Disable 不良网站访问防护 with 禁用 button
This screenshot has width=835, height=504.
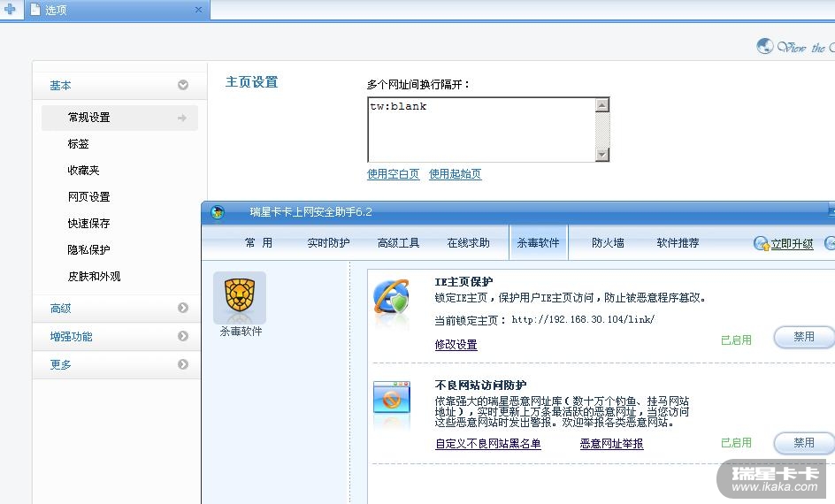click(x=803, y=443)
